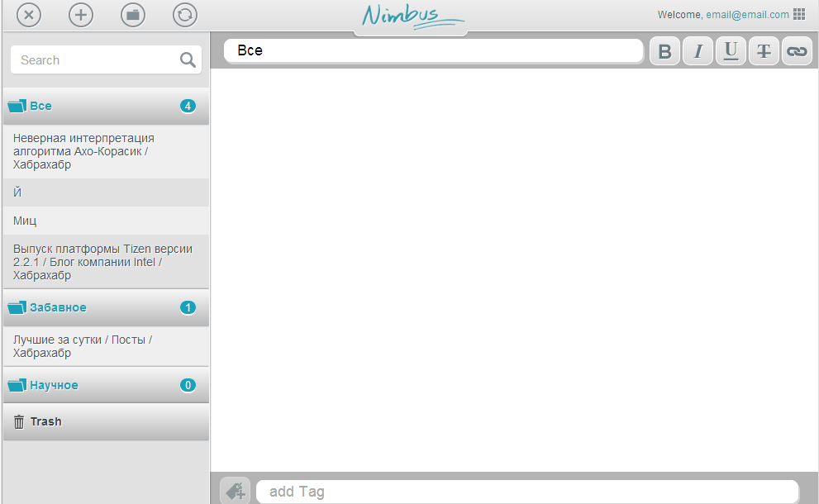Click the Все folder icon
819x504 pixels.
point(17,106)
